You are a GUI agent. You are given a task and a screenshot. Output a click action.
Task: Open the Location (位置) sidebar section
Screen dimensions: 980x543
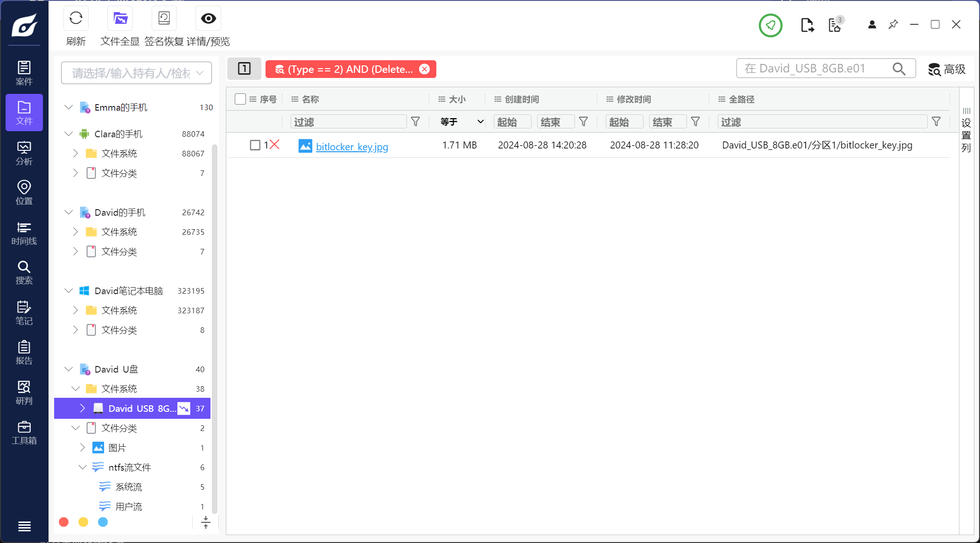24,193
